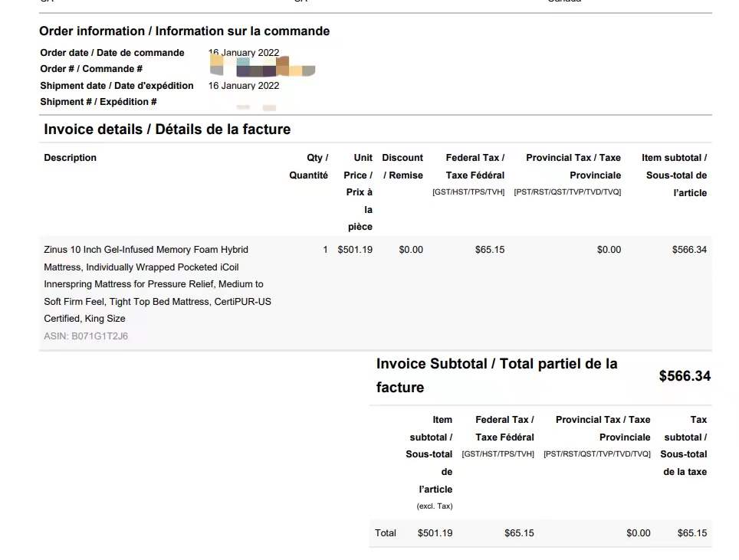The image size is (739, 560).
Task: Click the 'Total' row label
Action: [386, 533]
